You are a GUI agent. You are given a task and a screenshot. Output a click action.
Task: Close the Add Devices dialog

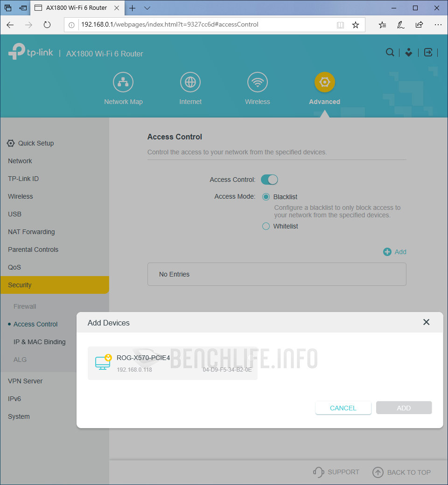[426, 322]
